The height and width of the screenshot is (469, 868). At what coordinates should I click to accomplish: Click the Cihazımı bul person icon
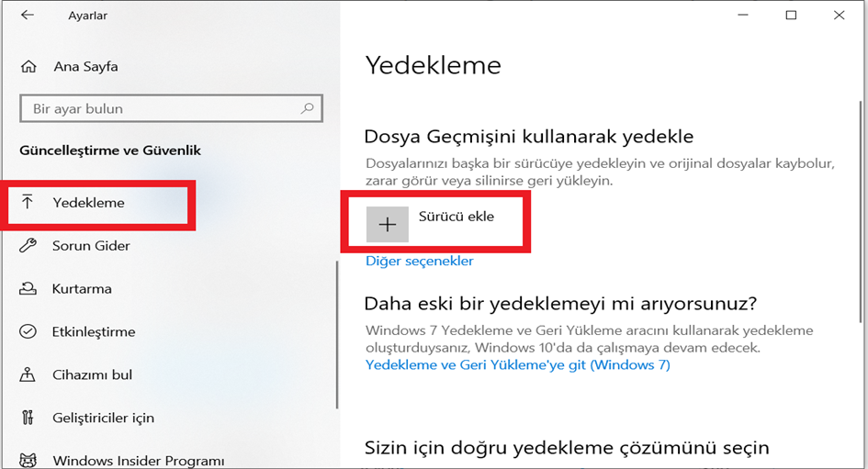(28, 374)
